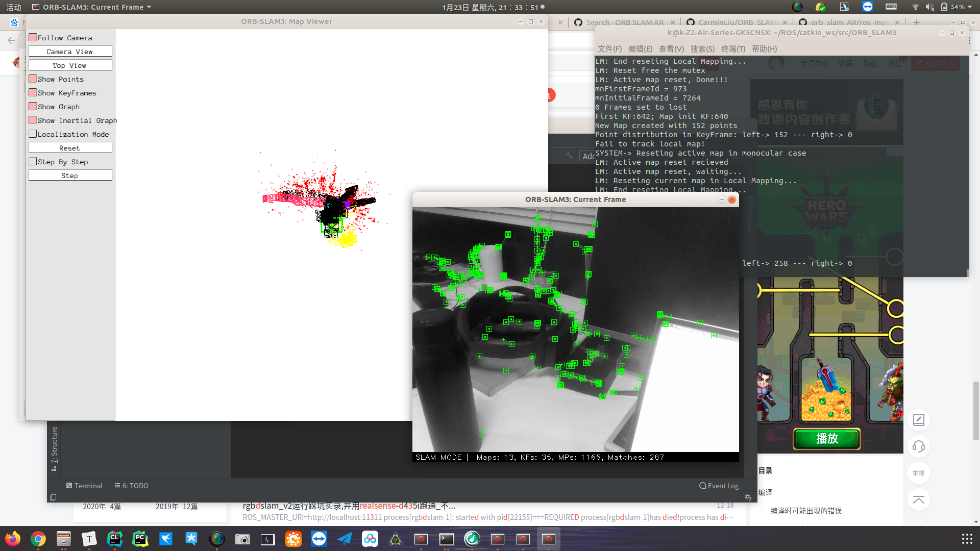Toggle Show Points in the Map Viewer
The height and width of the screenshot is (551, 980).
pyautogui.click(x=33, y=79)
